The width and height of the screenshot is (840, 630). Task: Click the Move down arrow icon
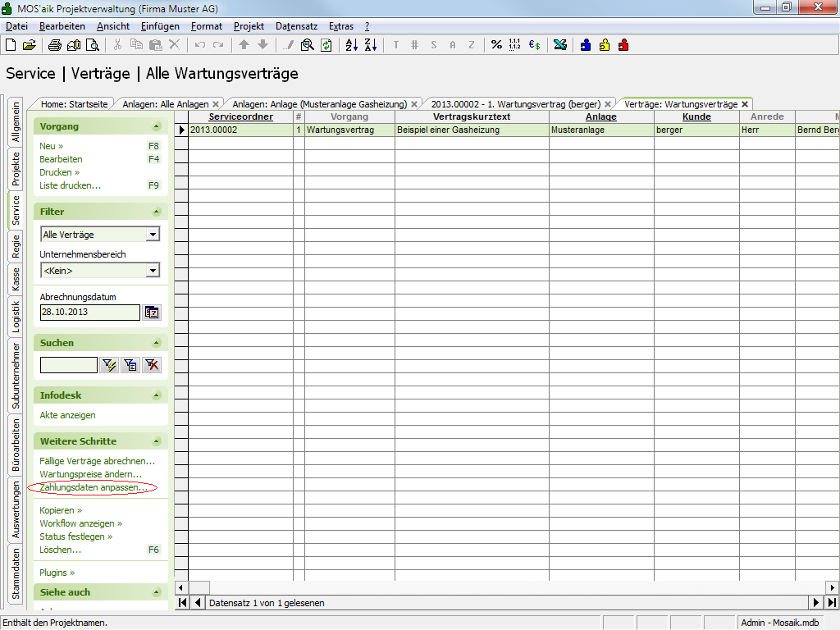point(262,45)
